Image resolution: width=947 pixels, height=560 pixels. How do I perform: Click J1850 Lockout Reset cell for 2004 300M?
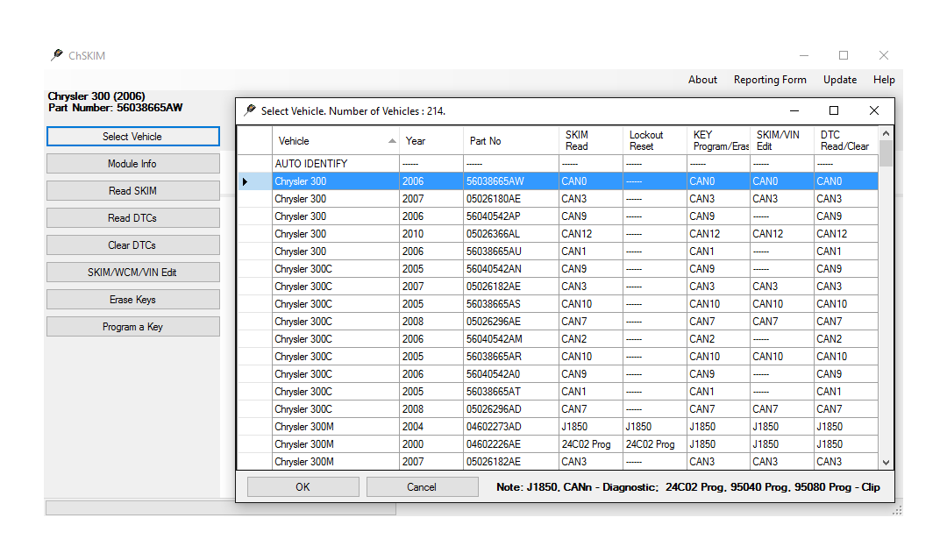[x=655, y=426]
